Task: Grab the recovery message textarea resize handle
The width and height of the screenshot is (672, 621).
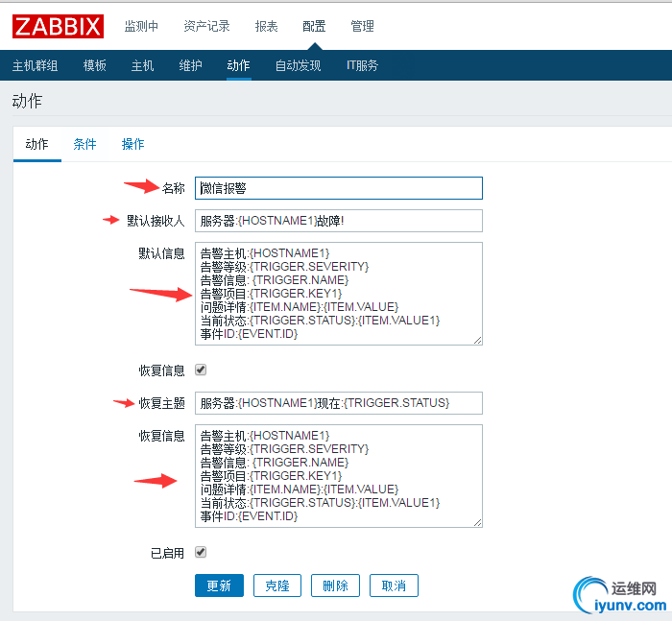Action: point(478,522)
